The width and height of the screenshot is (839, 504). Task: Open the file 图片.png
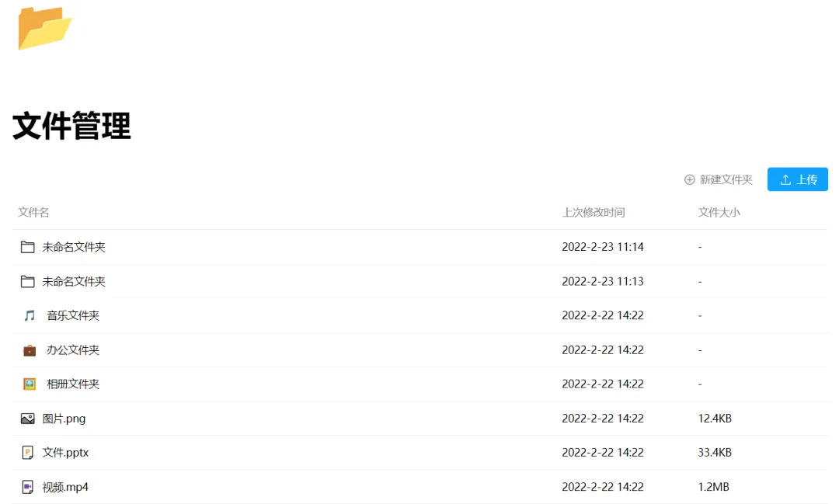(64, 419)
